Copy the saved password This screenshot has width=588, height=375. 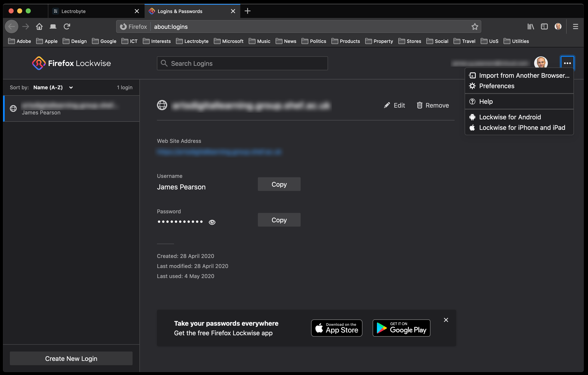[x=279, y=220]
